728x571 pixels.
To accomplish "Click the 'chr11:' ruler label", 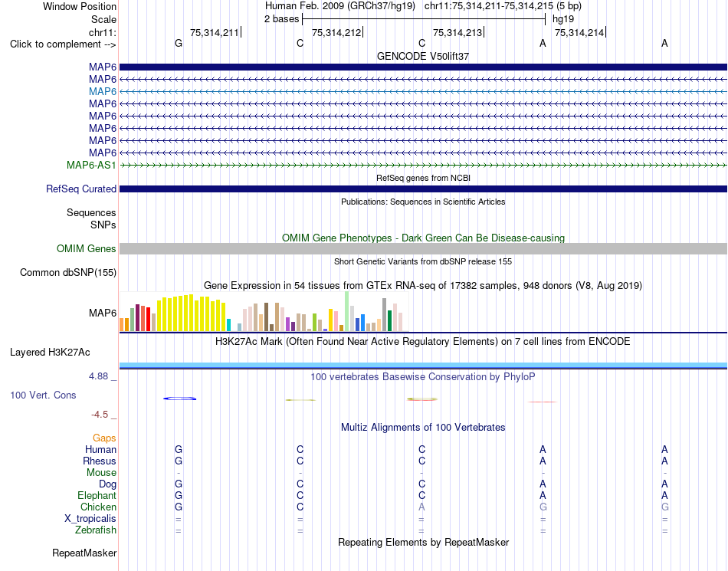I will tap(102, 32).
